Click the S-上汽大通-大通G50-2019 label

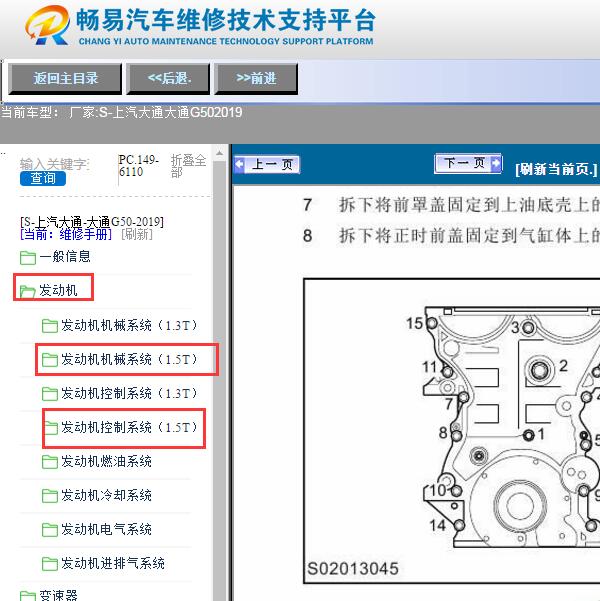click(x=92, y=222)
